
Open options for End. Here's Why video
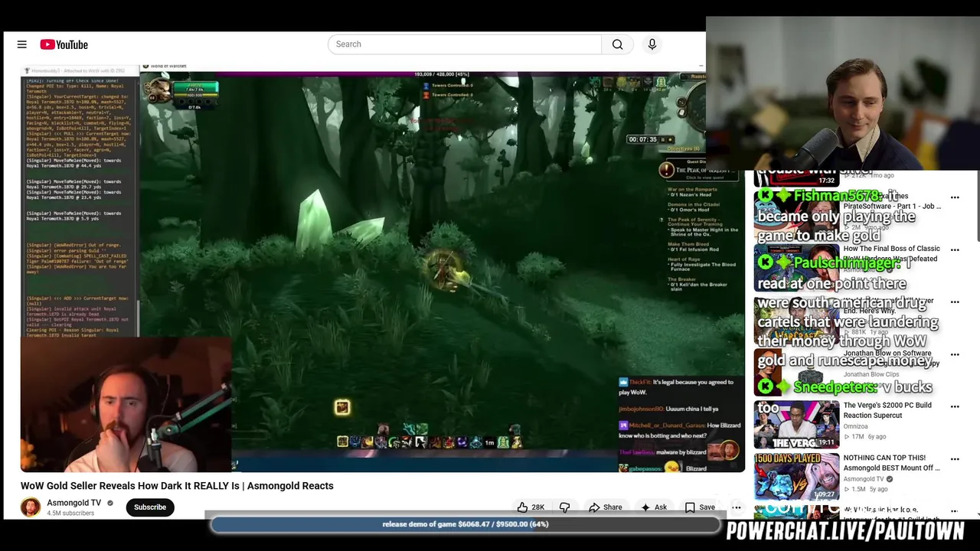click(955, 302)
